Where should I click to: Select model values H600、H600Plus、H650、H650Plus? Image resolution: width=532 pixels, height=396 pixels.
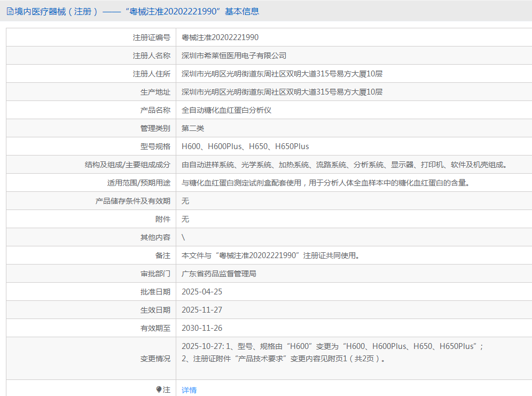point(245,146)
